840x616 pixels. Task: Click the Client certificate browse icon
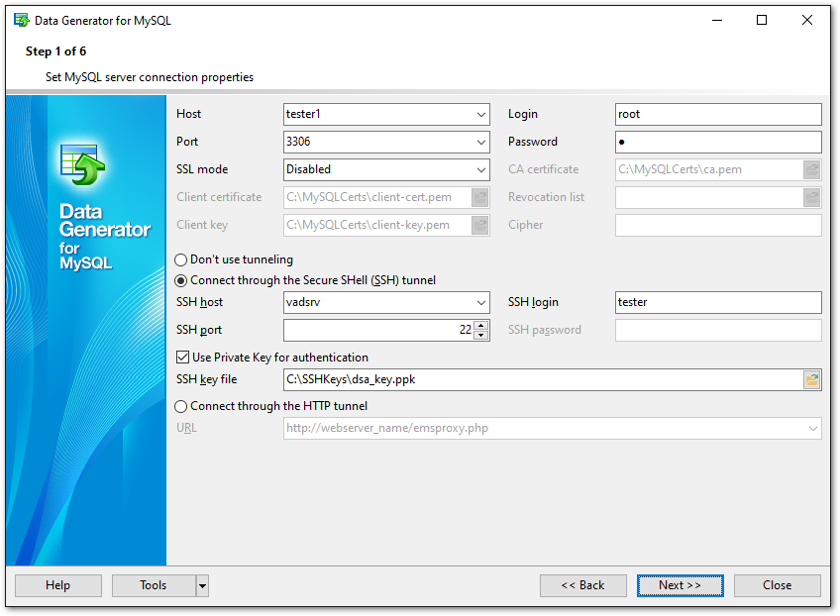tap(480, 198)
